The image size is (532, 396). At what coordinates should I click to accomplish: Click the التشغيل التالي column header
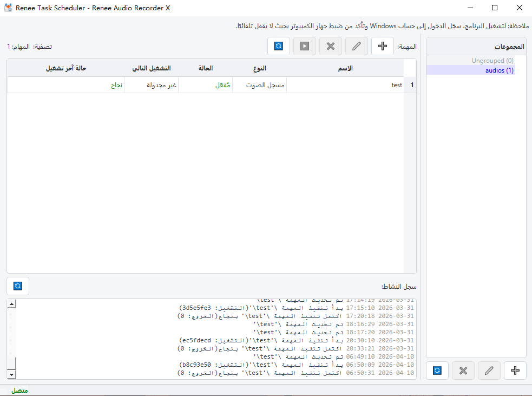[152, 68]
